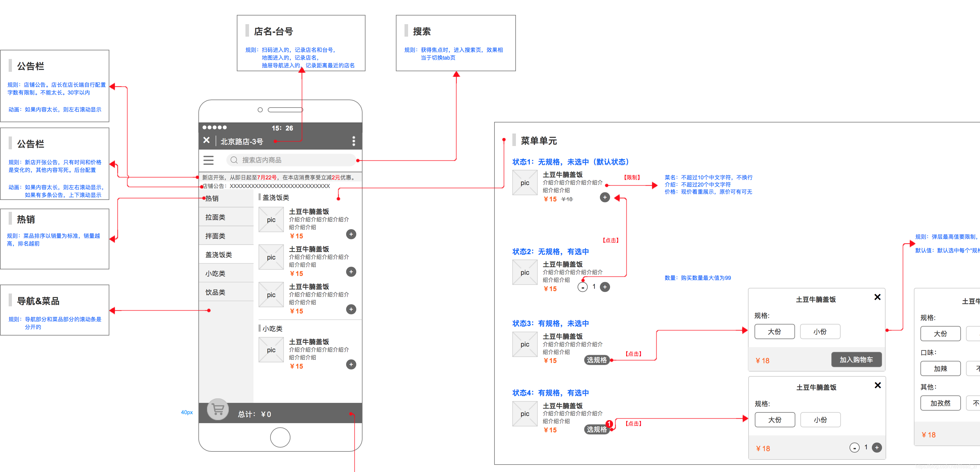Decrease quantity in 状态2 with minus icon
This screenshot has height=472, width=980.
pyautogui.click(x=582, y=287)
